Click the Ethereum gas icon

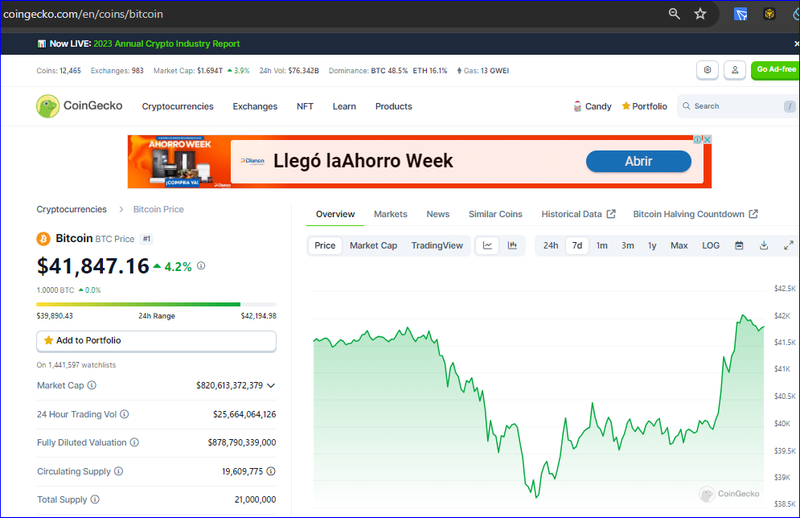(x=459, y=70)
